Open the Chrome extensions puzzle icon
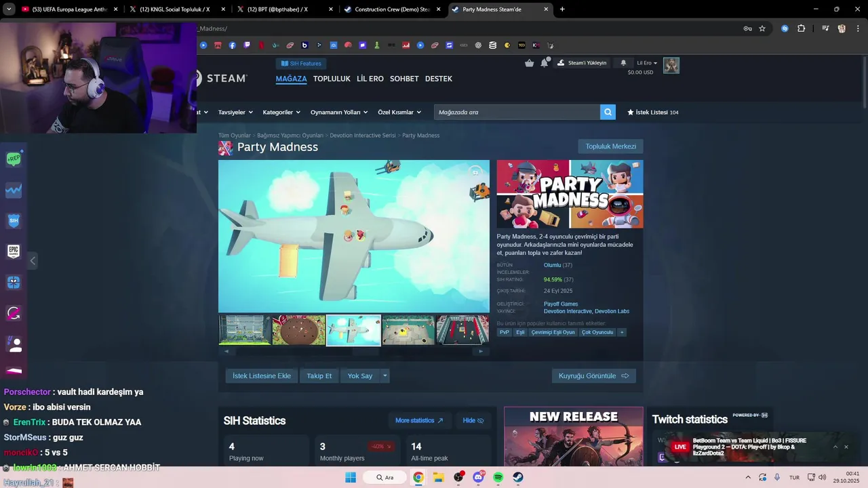868x488 pixels. 801,28
